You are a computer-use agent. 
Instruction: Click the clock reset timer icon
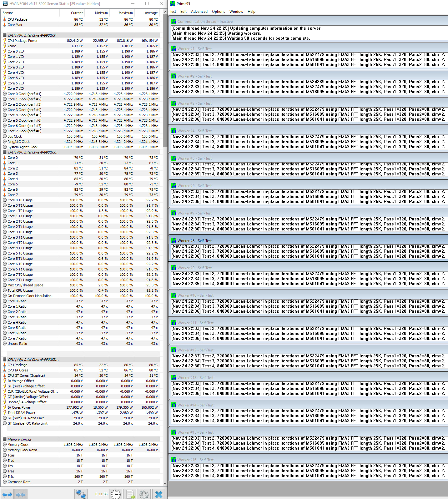[x=116, y=494]
